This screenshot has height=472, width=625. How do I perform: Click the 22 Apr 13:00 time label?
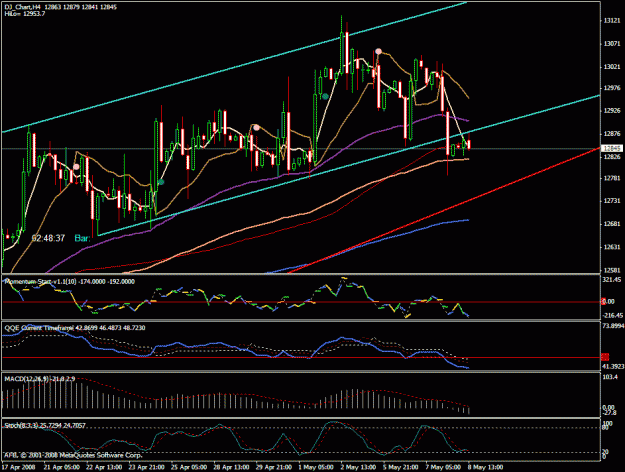click(x=104, y=467)
